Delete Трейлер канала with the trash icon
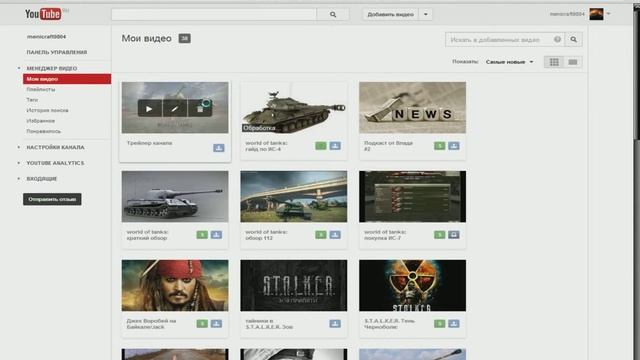The width and height of the screenshot is (640, 360). pyautogui.click(x=200, y=109)
